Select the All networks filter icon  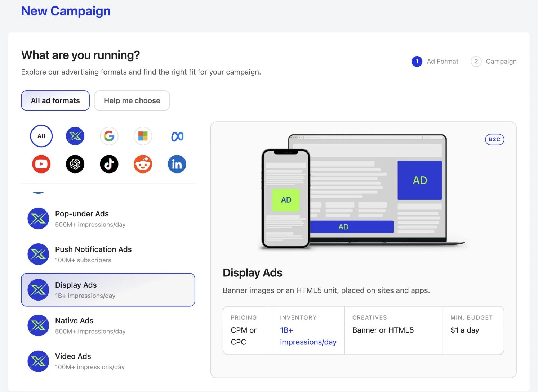coord(41,136)
